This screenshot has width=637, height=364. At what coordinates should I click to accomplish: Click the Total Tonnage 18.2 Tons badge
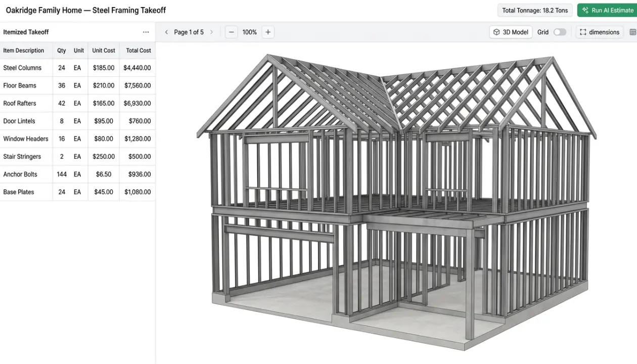point(534,10)
